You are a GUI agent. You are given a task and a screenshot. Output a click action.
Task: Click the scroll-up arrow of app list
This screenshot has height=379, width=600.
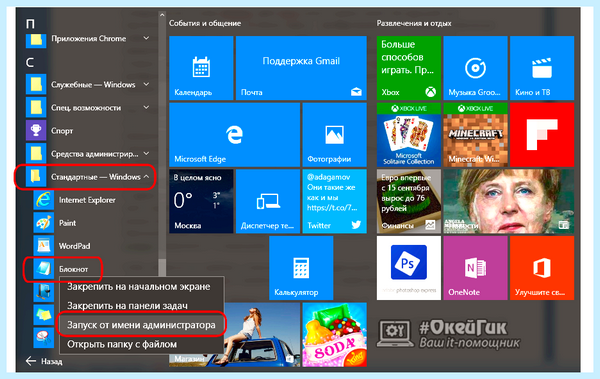tap(162, 15)
